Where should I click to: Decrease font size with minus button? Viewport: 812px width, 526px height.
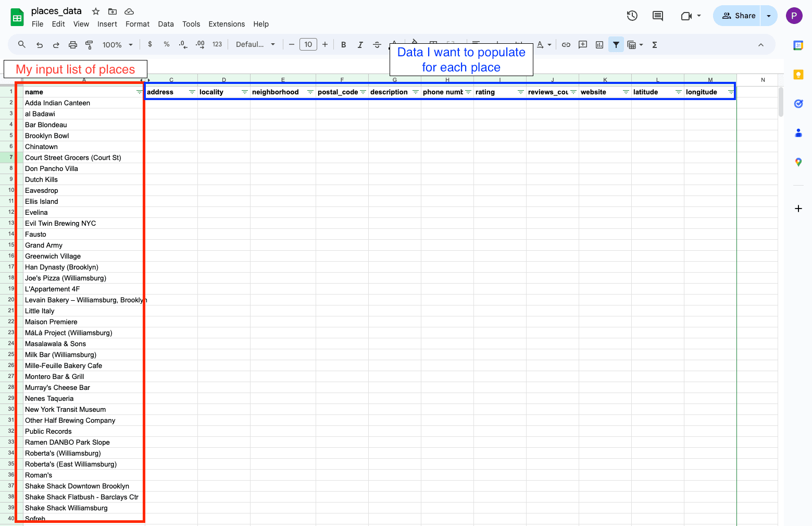coord(292,44)
